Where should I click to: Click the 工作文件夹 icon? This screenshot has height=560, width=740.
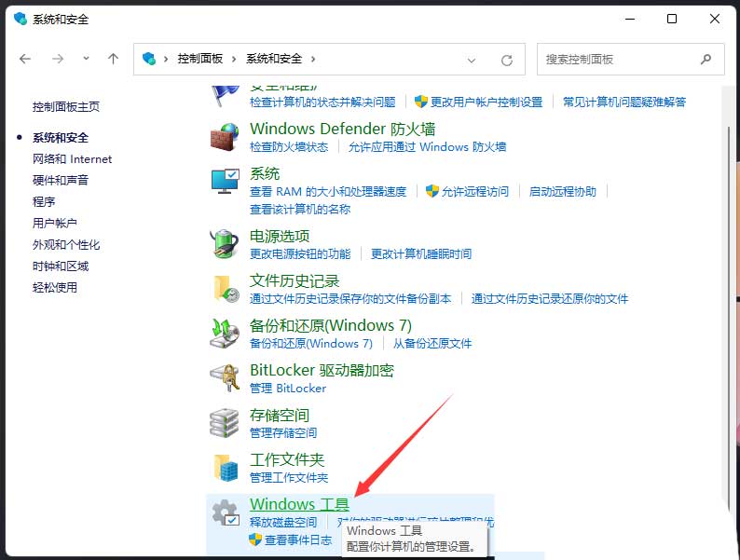pyautogui.click(x=225, y=467)
